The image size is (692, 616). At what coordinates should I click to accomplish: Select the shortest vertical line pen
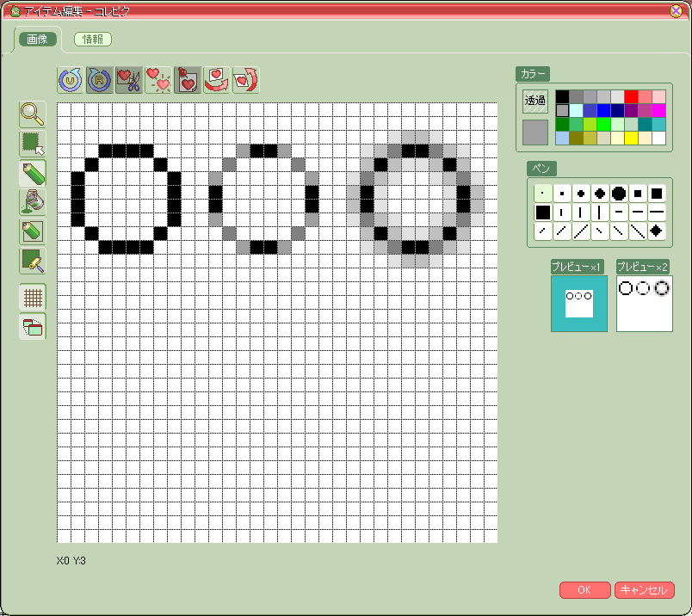(561, 213)
